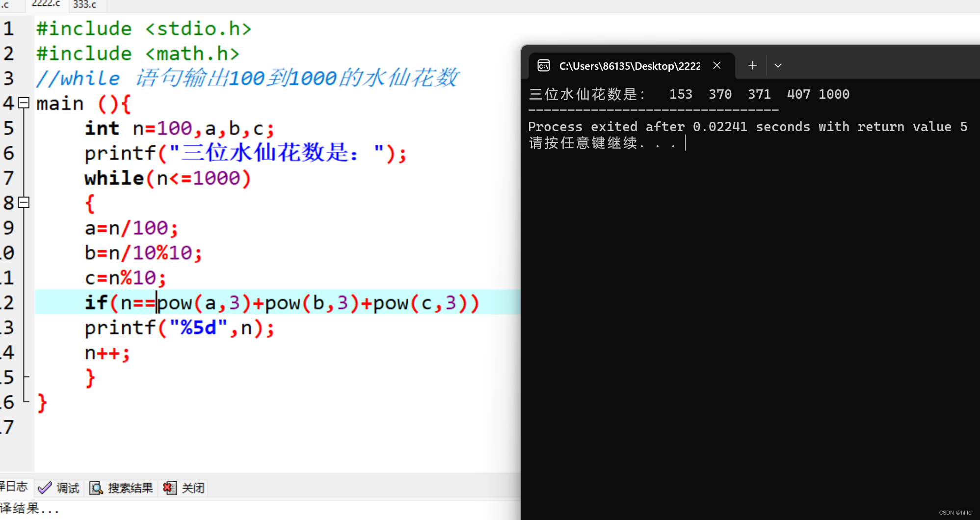Collapse the main function fold marker
980x520 pixels.
pos(24,103)
